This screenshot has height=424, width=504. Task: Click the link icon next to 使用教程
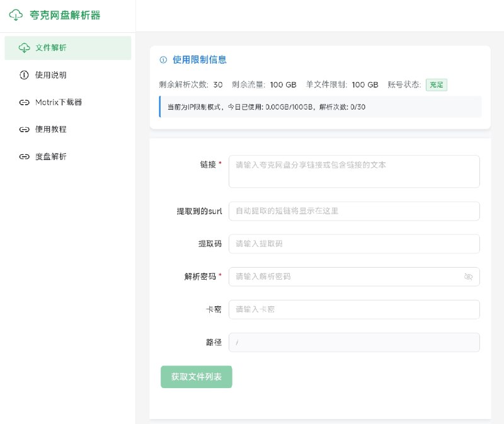[x=24, y=129]
